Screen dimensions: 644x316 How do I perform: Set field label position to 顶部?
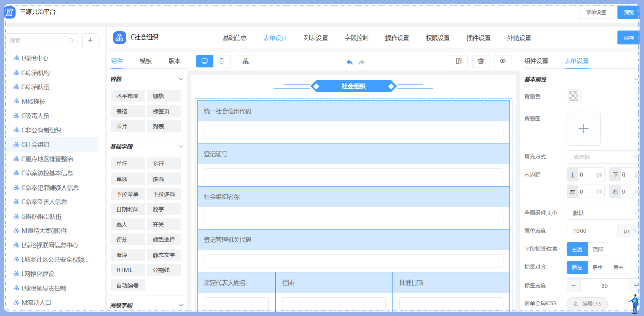pos(598,249)
